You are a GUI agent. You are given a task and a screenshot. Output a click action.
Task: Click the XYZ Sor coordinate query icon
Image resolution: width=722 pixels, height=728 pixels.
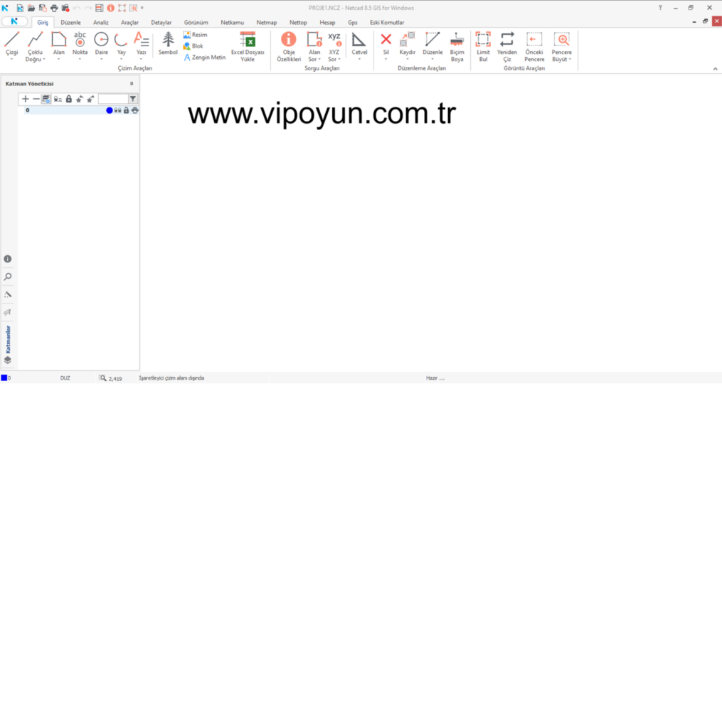(x=334, y=40)
